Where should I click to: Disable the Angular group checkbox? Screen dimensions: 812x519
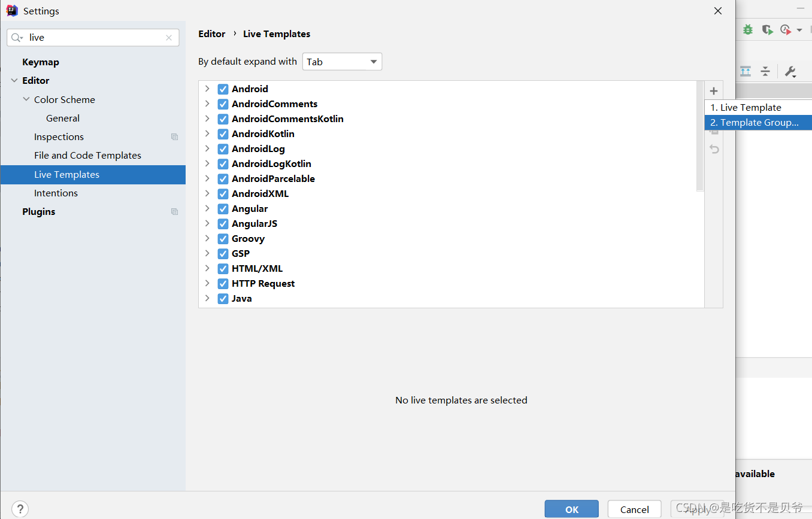223,209
